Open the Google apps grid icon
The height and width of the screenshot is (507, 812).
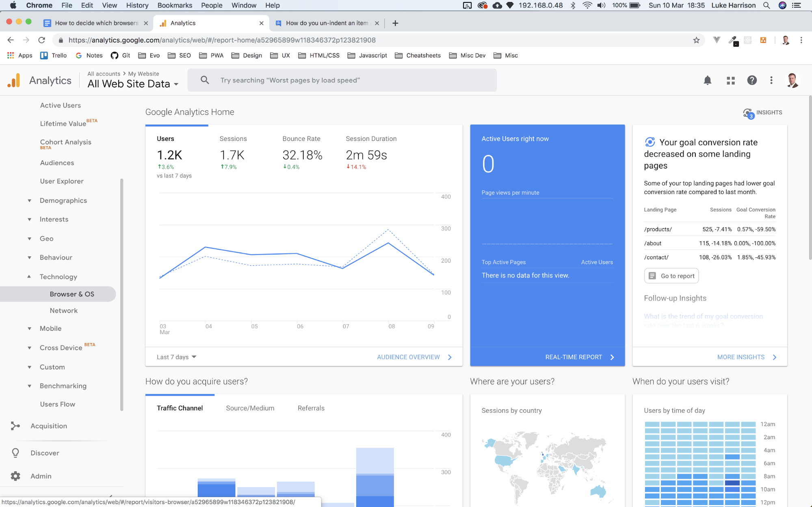tap(730, 80)
